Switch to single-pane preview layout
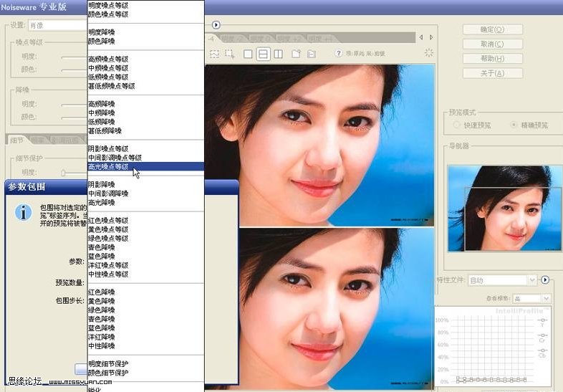The image size is (563, 392). tap(248, 54)
